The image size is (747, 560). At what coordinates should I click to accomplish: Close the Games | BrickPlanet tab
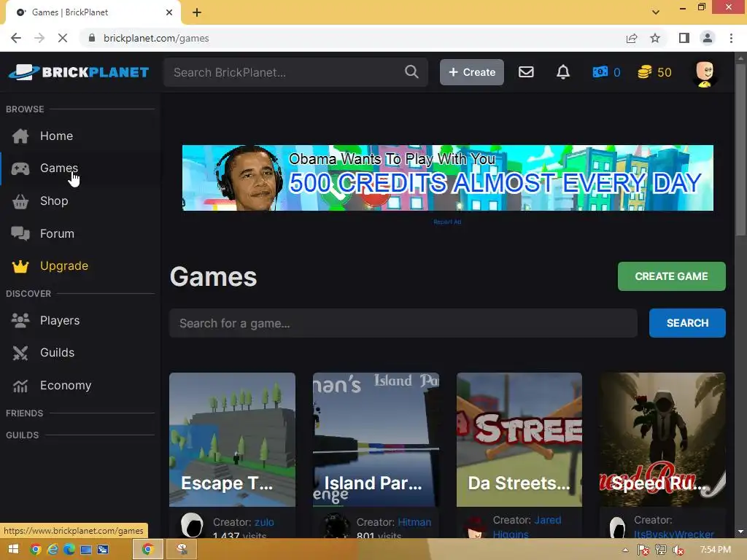[x=169, y=12]
